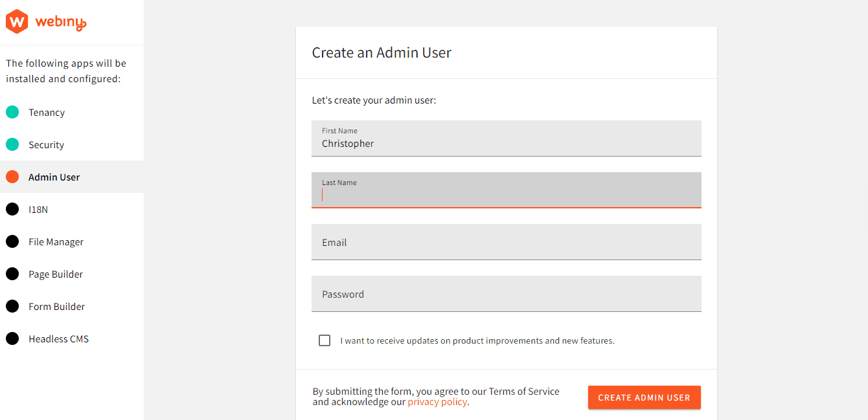Select the Admin User sidebar entry
Viewport: 868px width, 420px height.
tap(54, 176)
